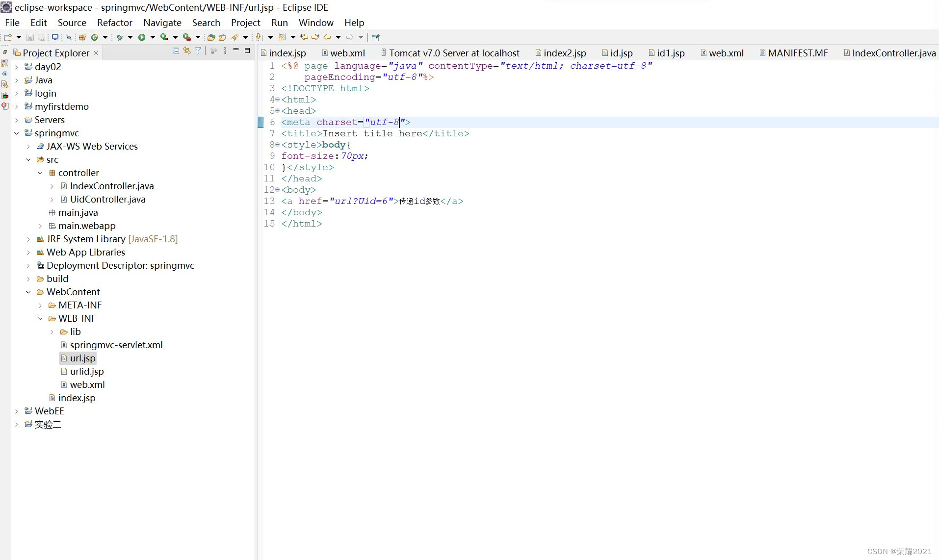Expand the META-INF folder
Image resolution: width=939 pixels, height=560 pixels.
tap(40, 305)
